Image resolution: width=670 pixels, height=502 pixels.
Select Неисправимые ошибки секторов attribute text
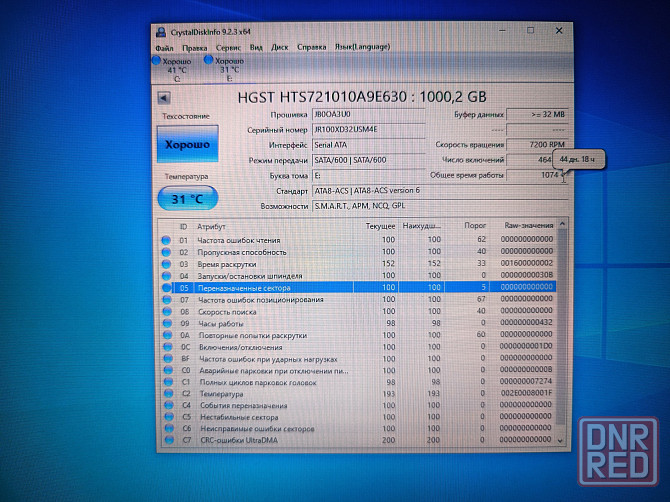pyautogui.click(x=257, y=429)
